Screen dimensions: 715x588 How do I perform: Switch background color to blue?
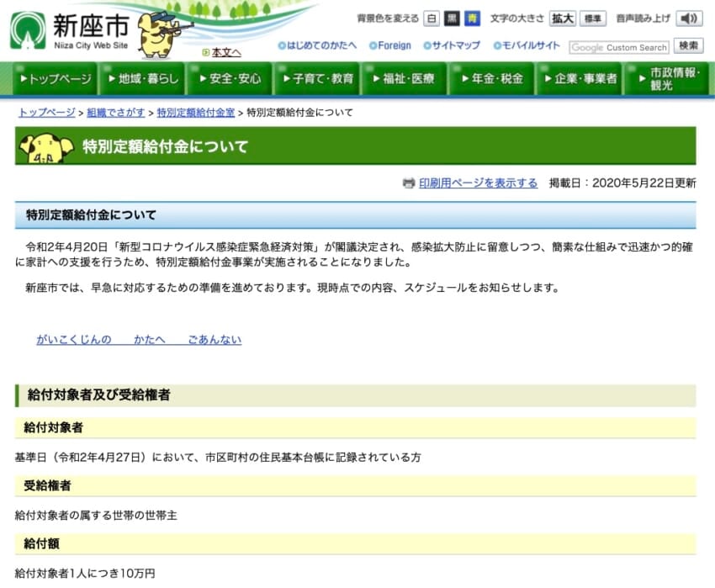click(x=473, y=19)
